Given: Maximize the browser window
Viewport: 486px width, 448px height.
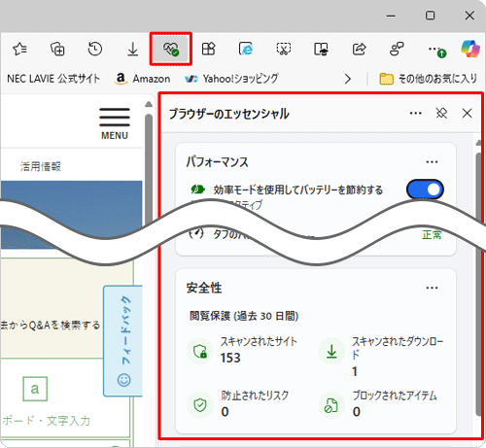Looking at the screenshot, I should pos(430,16).
